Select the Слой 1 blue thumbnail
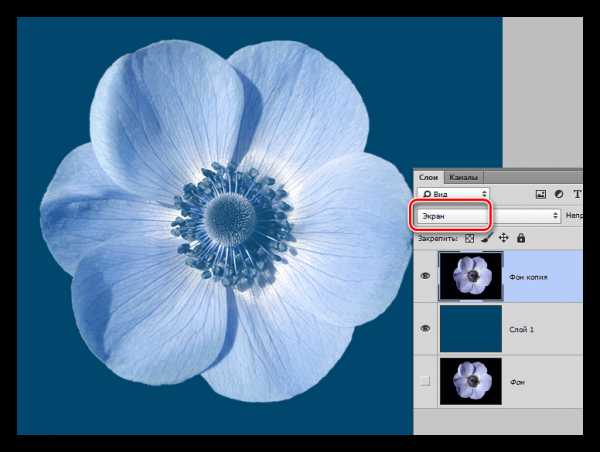The height and width of the screenshot is (452, 600). click(x=471, y=329)
